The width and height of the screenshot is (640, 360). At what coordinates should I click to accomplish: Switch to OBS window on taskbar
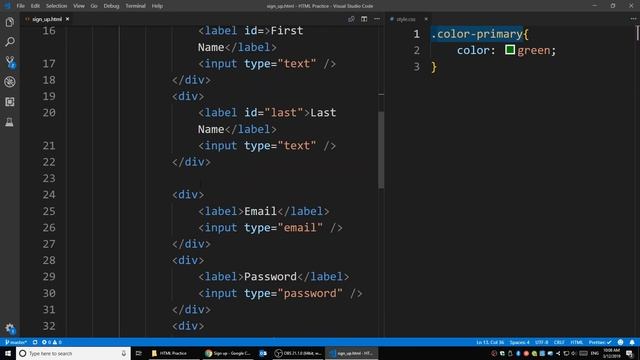pos(298,353)
